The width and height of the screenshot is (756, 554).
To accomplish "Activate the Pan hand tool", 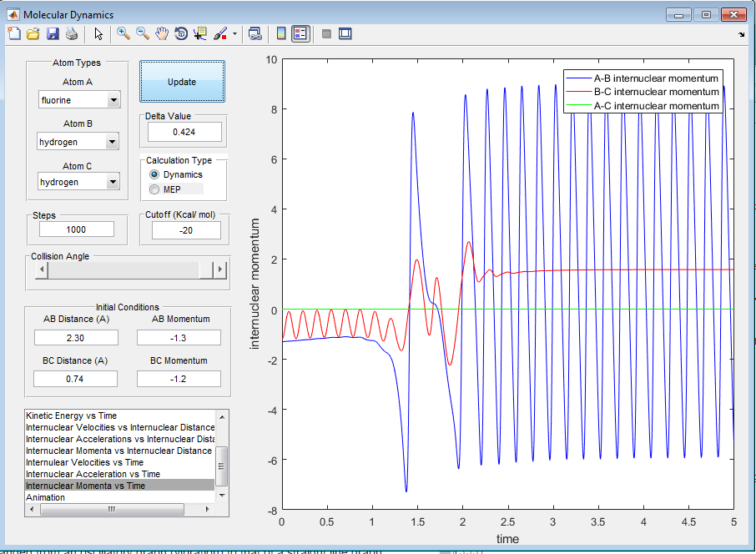I will click(162, 34).
